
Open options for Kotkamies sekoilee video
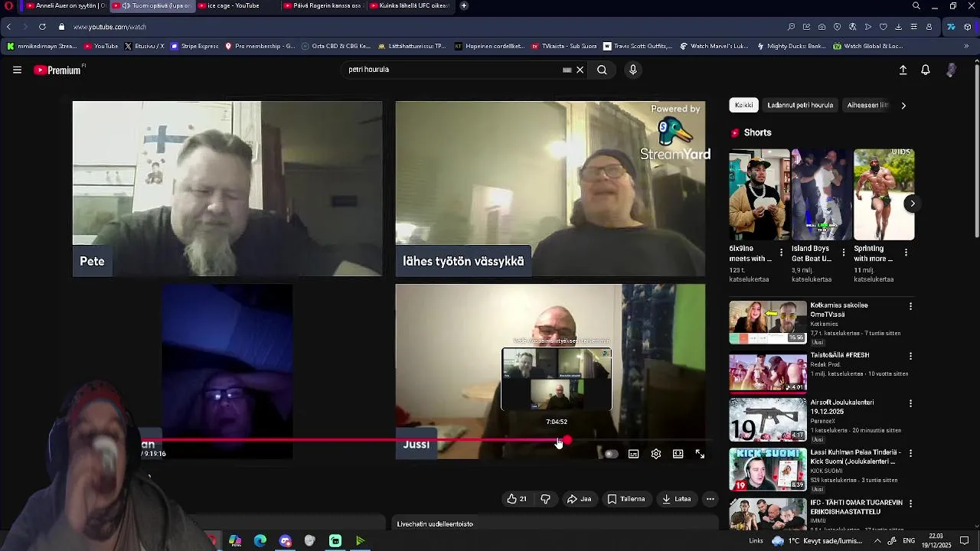(x=910, y=306)
